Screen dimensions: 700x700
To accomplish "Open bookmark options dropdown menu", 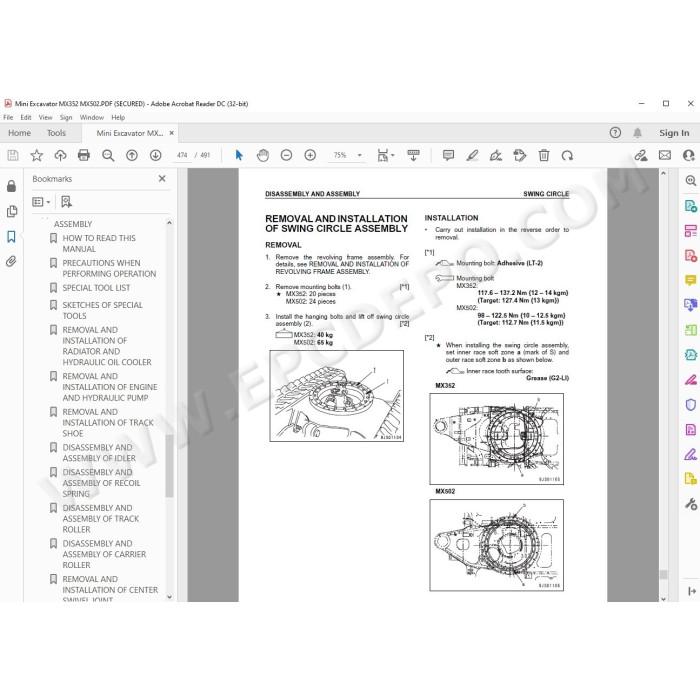I will 41,202.
